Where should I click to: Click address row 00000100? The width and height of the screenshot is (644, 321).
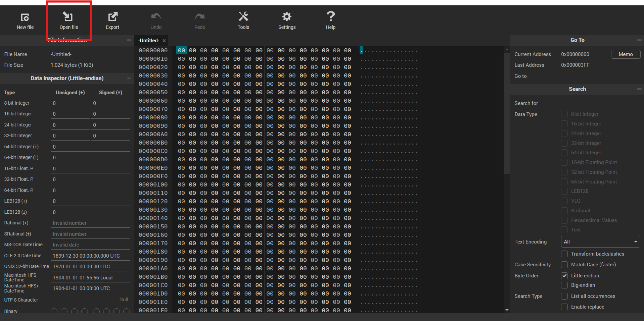point(153,184)
